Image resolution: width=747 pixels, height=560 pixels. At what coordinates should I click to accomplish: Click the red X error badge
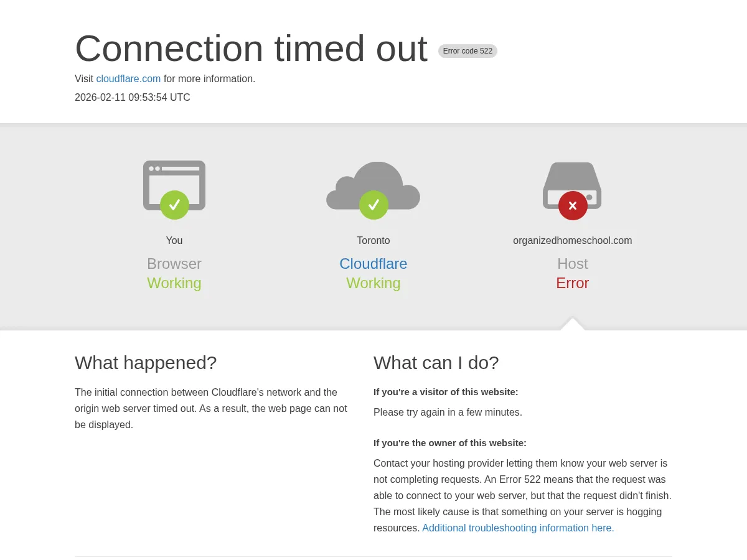point(573,205)
